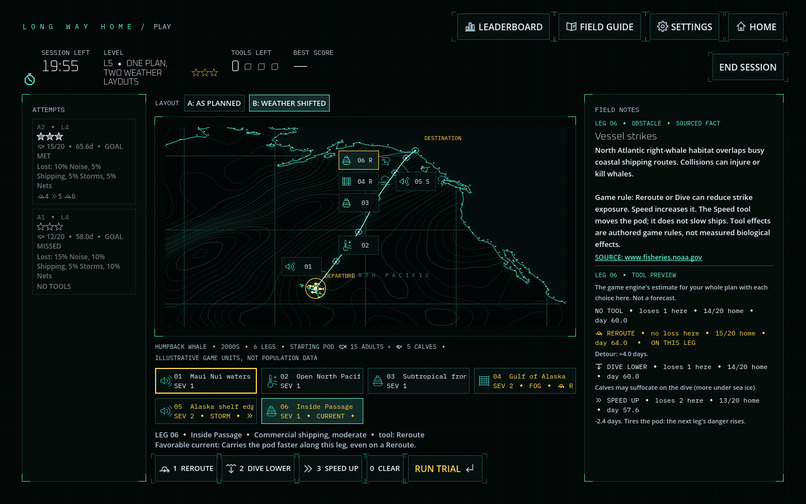Click the level three-star rating
The height and width of the screenshot is (504, 806).
tap(205, 73)
